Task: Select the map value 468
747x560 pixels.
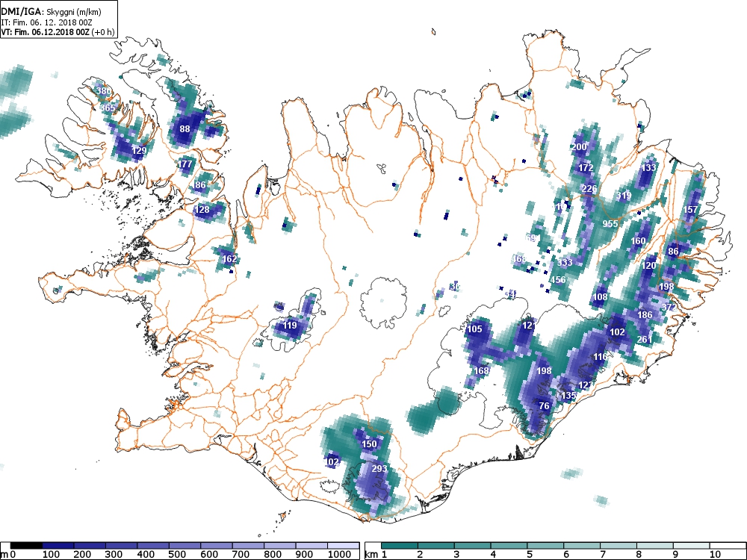Action: tap(519, 258)
